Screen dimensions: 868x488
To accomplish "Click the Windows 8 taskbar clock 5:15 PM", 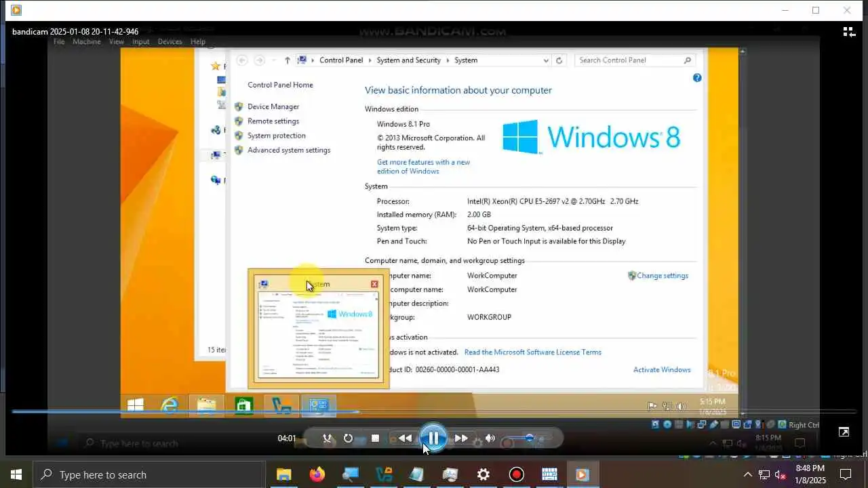I will point(712,407).
